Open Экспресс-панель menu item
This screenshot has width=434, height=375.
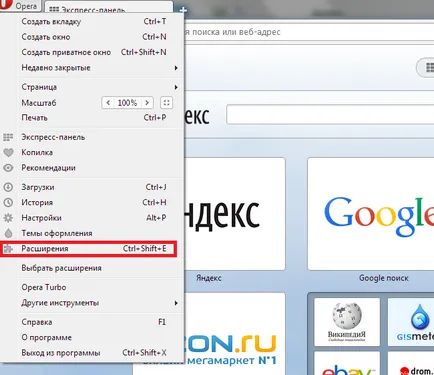pyautogui.click(x=92, y=137)
